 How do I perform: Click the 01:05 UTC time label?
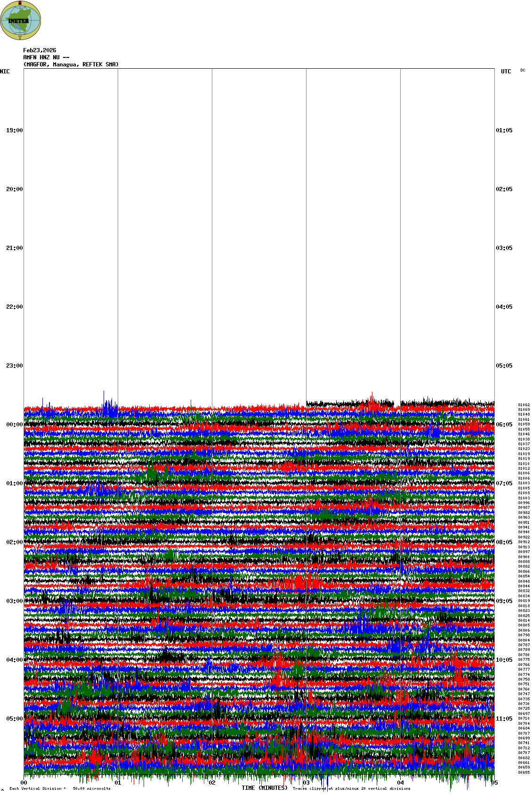(504, 130)
